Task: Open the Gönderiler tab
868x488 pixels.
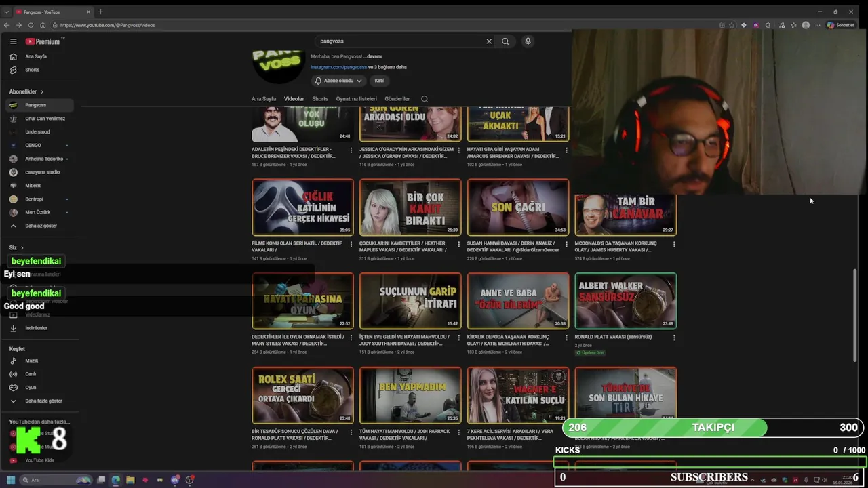Action: pos(397,99)
